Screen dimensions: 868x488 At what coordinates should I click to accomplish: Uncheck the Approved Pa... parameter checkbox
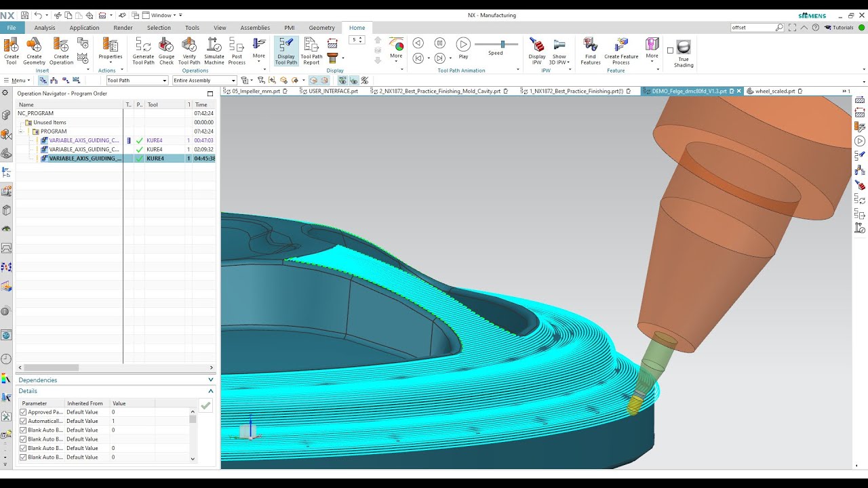[x=23, y=412]
